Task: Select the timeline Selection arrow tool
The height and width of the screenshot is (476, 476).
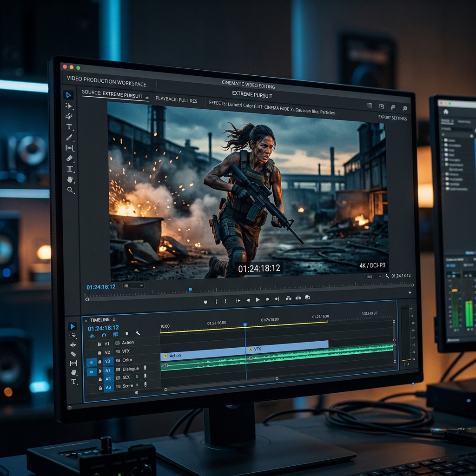Action: [72, 327]
